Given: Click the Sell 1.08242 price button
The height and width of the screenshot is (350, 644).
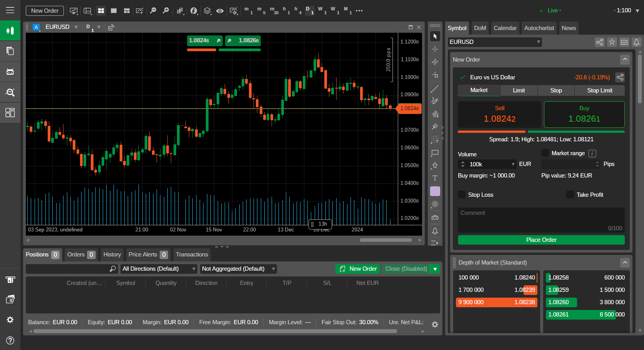Looking at the screenshot, I should point(499,114).
